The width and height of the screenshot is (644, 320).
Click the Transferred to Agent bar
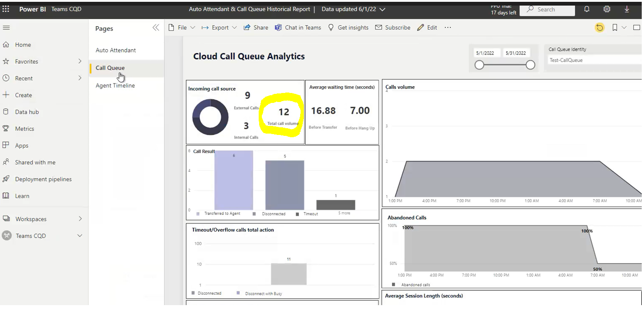pyautogui.click(x=233, y=181)
